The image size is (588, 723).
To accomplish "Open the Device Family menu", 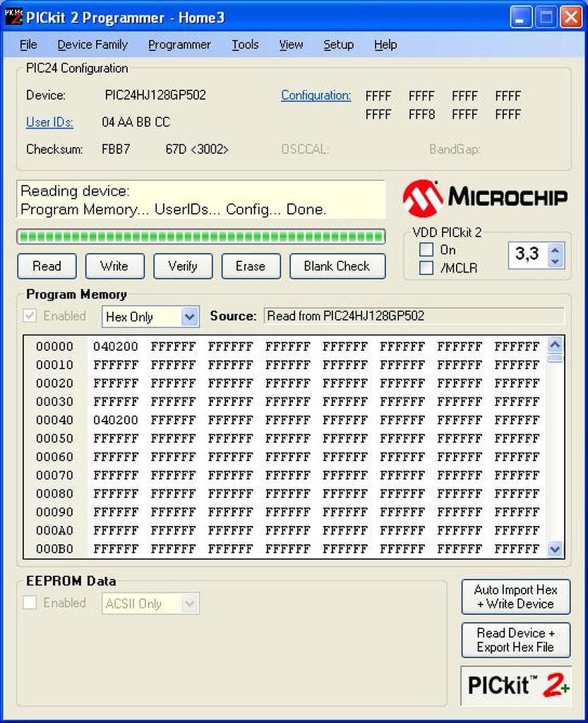I will pos(92,44).
